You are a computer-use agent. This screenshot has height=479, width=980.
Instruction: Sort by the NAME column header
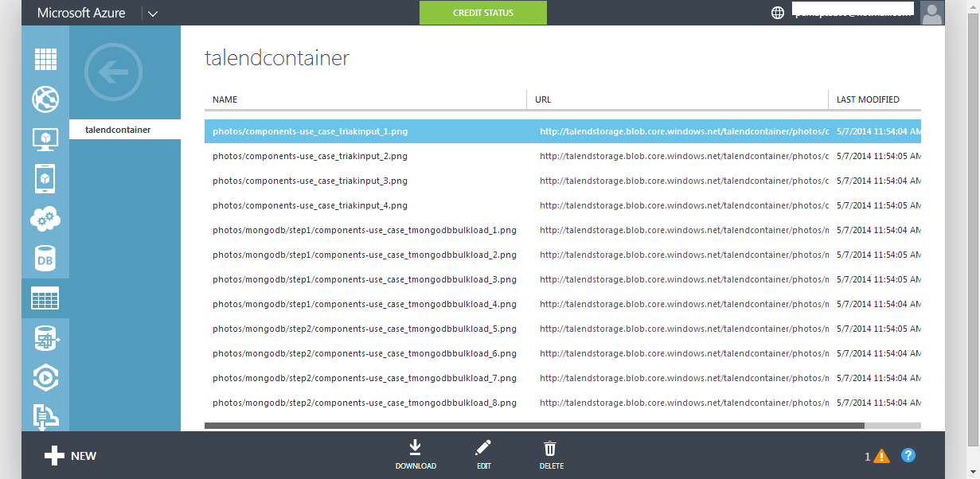click(225, 99)
